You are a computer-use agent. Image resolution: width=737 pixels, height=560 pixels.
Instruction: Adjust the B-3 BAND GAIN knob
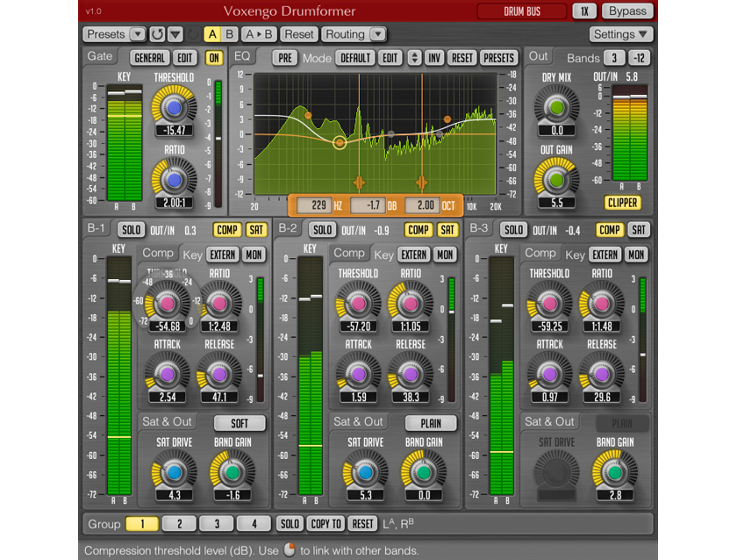[x=615, y=472]
